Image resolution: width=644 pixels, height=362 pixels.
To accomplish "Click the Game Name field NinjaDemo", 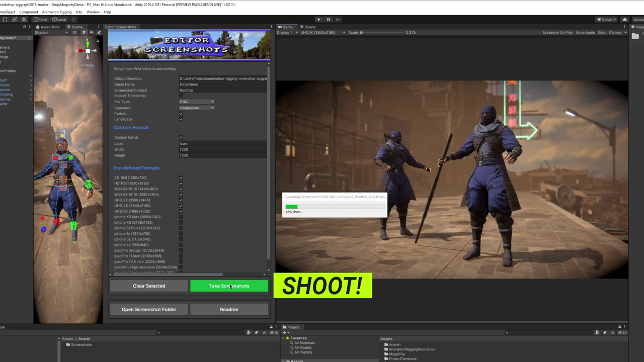I will click(x=223, y=84).
